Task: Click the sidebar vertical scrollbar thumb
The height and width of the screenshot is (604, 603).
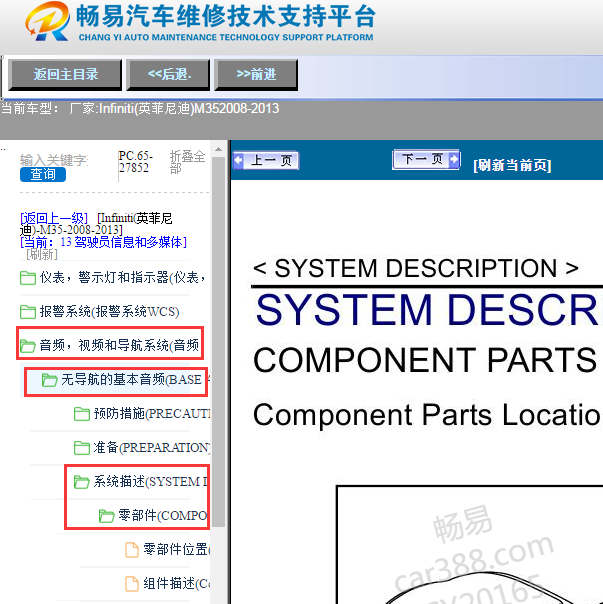Action: point(218,341)
